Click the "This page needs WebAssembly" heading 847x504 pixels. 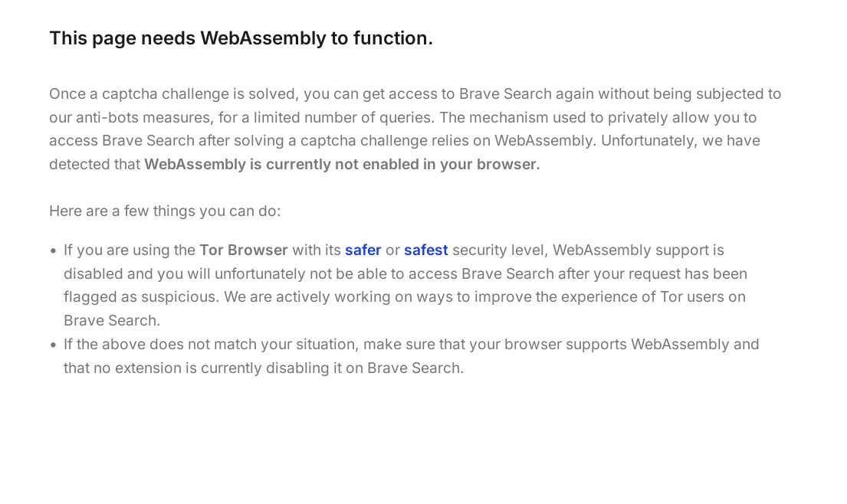pyautogui.click(x=241, y=38)
